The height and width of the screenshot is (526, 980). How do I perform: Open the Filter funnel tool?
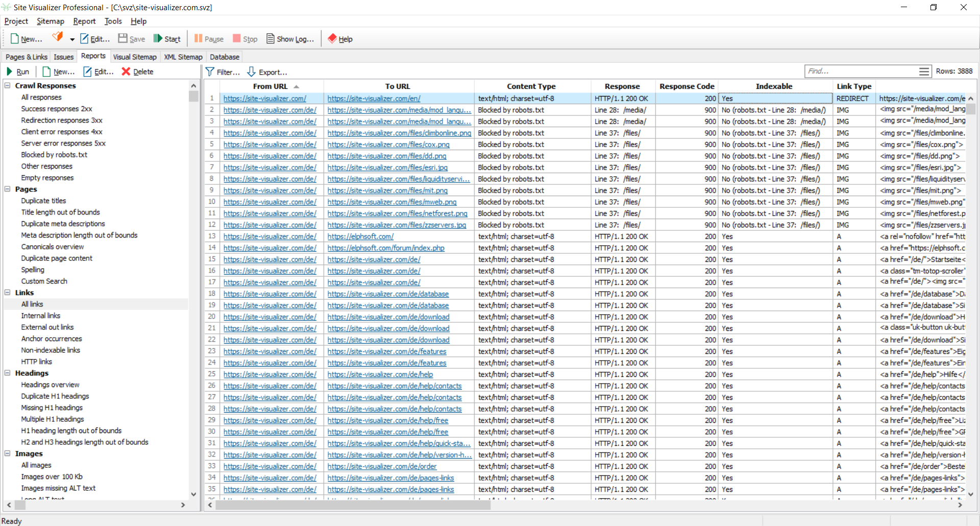coord(210,72)
